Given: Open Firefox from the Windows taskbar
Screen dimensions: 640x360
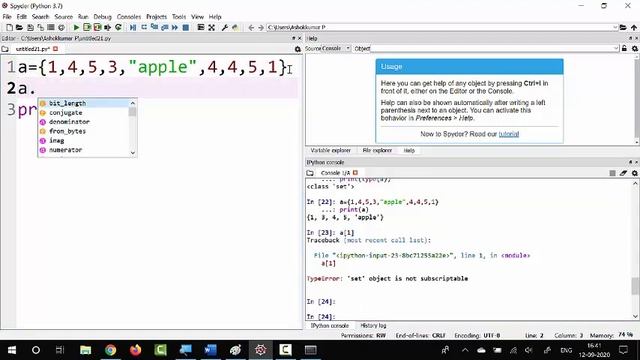Looking at the screenshot, I should (136, 350).
